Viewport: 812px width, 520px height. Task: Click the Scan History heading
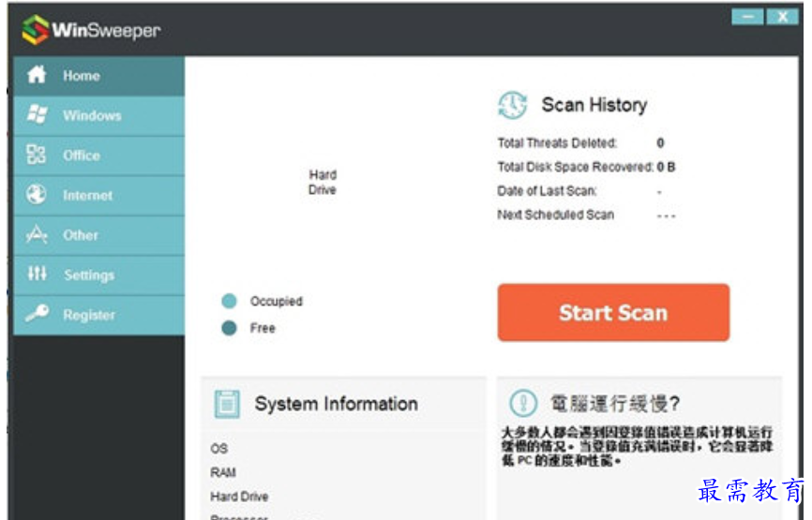coord(594,105)
